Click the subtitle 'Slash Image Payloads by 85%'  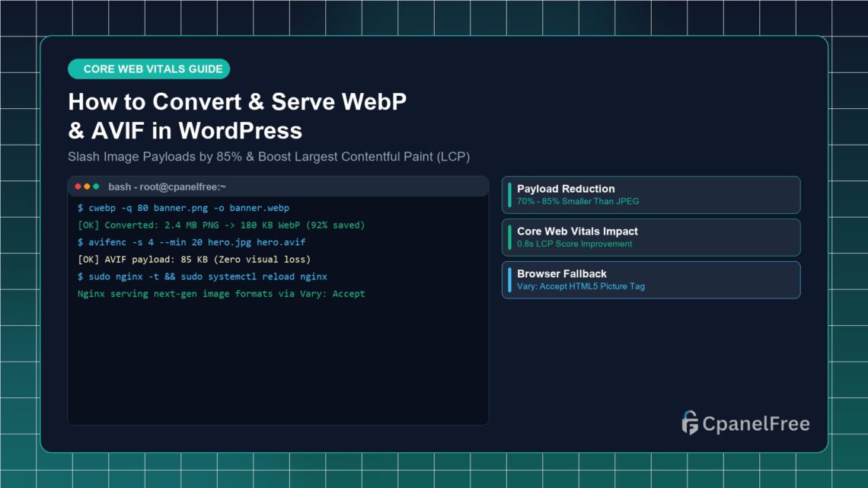269,157
